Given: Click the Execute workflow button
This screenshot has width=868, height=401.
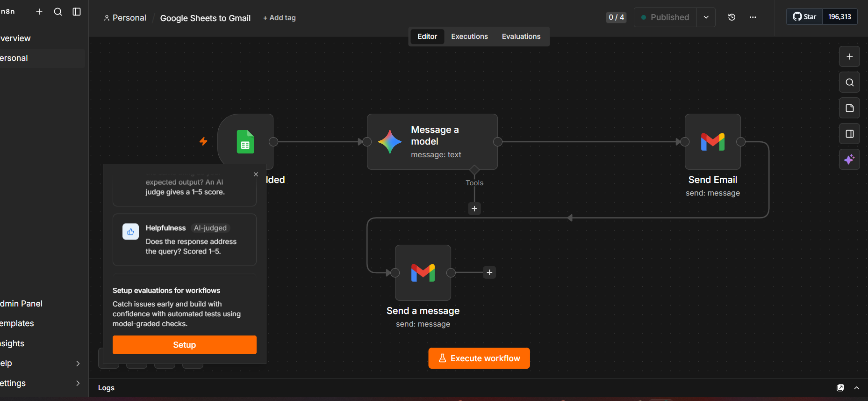Looking at the screenshot, I should coord(479,358).
